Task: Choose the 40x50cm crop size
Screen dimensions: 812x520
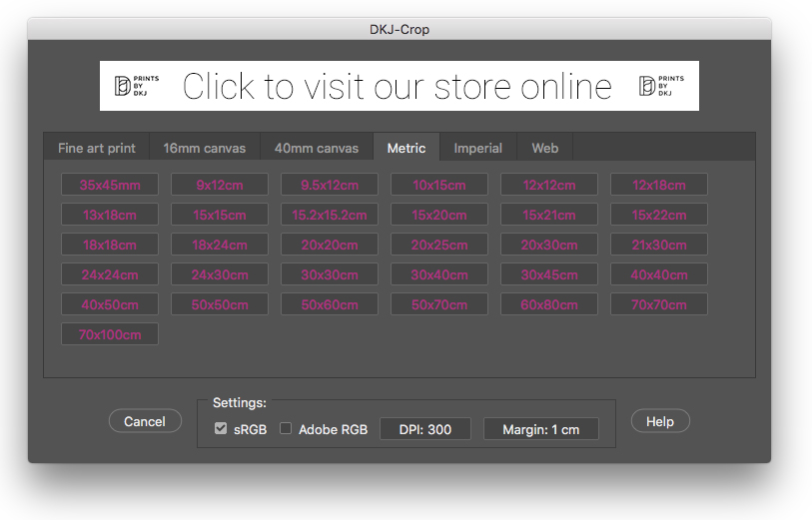Action: (110, 304)
